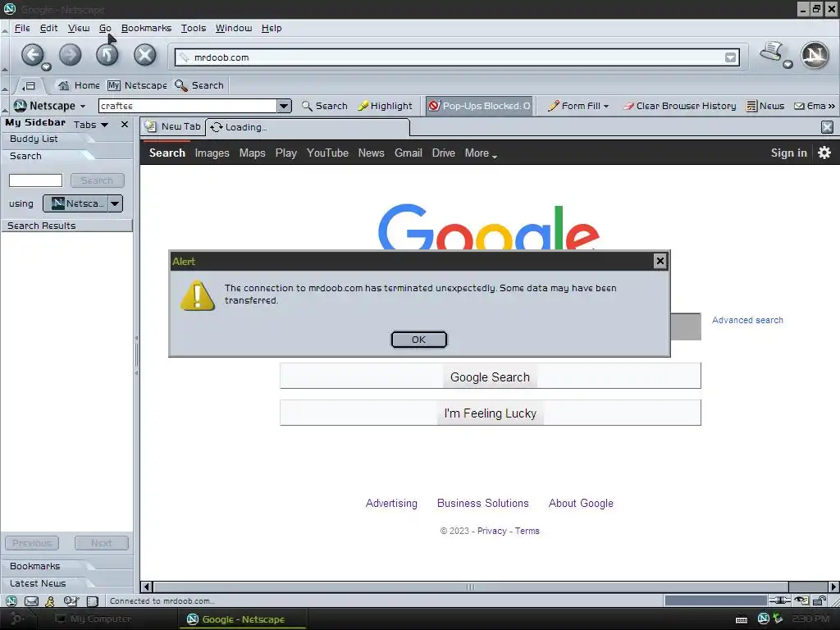This screenshot has height=630, width=840.
Task: Close the current tab with X button
Action: [827, 127]
